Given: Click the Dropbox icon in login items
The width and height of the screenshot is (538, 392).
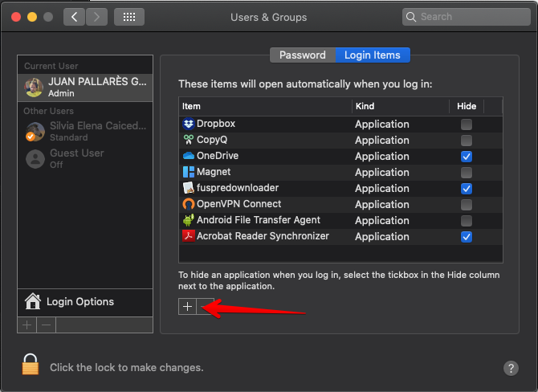Looking at the screenshot, I should click(189, 124).
